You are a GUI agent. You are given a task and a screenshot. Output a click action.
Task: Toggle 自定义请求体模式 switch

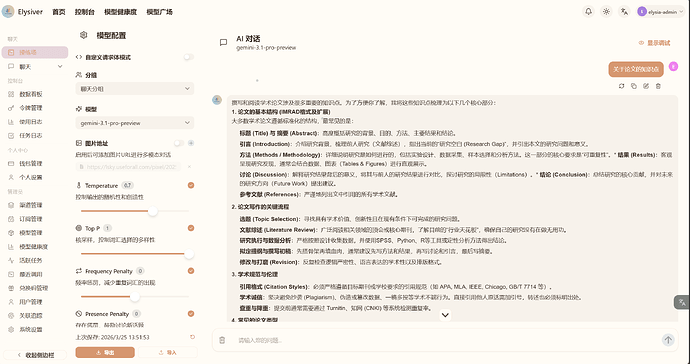coord(188,57)
